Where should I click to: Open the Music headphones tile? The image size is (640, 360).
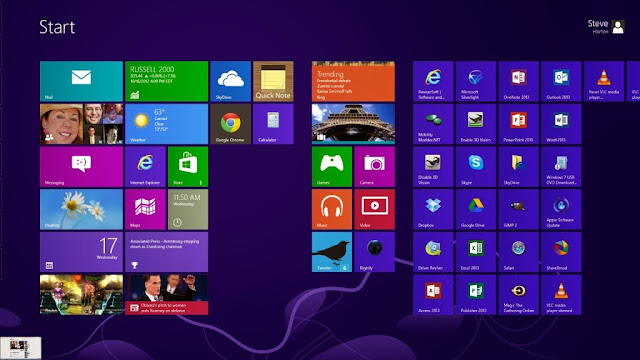click(x=332, y=209)
